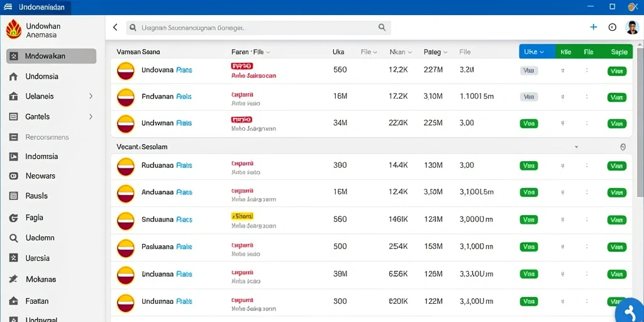The height and width of the screenshot is (322, 644).
Task: Click the search icon beside Uaclemn
Action: tap(13, 238)
